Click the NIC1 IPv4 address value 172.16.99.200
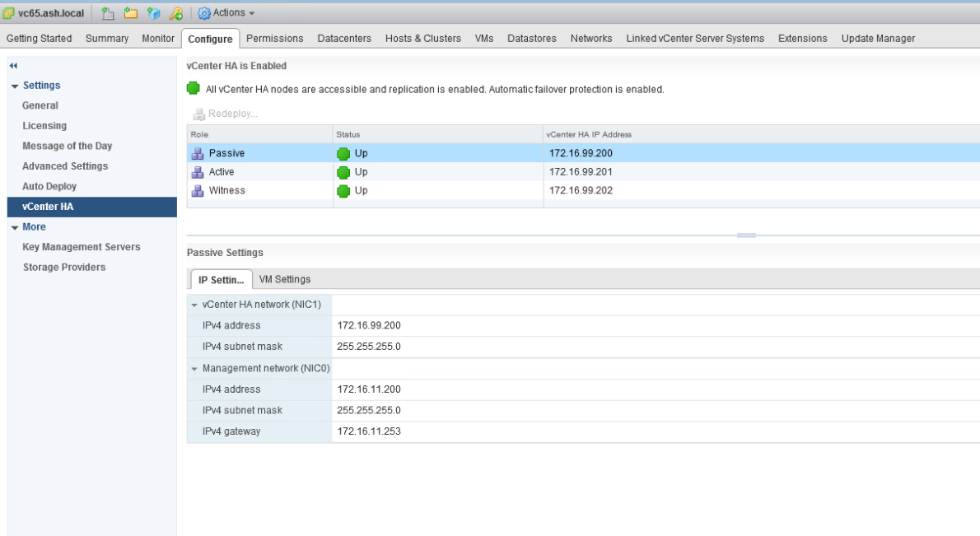 click(x=369, y=325)
